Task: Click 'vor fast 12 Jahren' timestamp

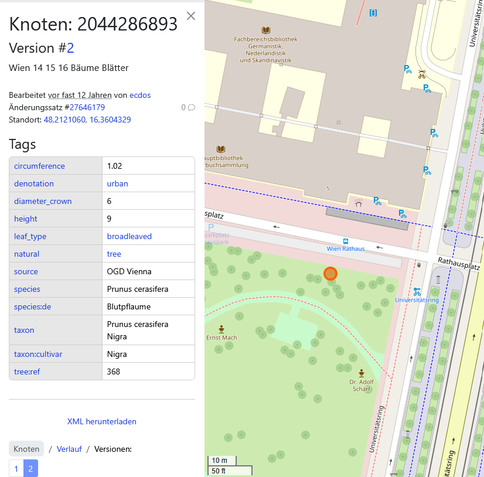Action: (80, 95)
